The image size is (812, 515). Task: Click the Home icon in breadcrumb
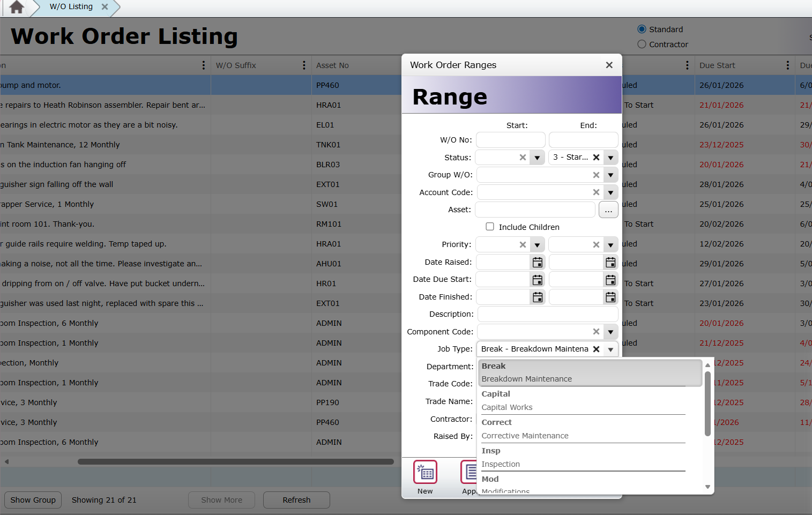(17, 7)
